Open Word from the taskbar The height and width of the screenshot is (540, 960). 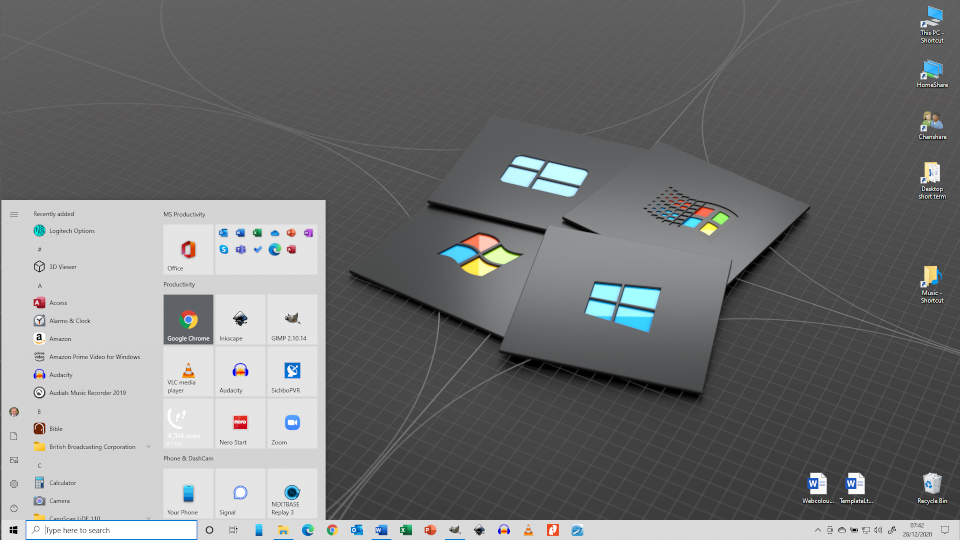(381, 530)
